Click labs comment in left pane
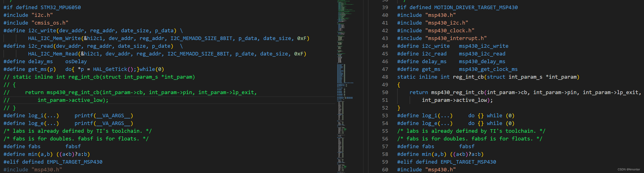This screenshot has width=644, height=173. (78, 131)
